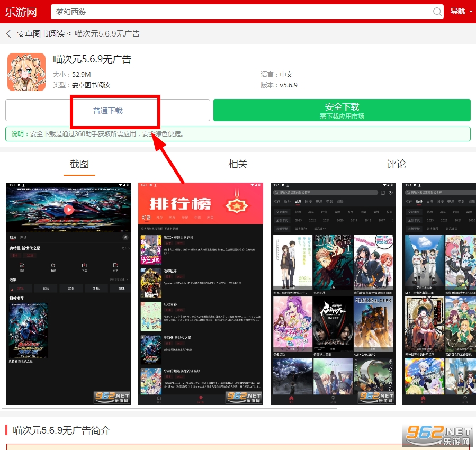The height and width of the screenshot is (450, 476).
Task: Open the 排行榜 ranking screenshot
Action: point(201,294)
